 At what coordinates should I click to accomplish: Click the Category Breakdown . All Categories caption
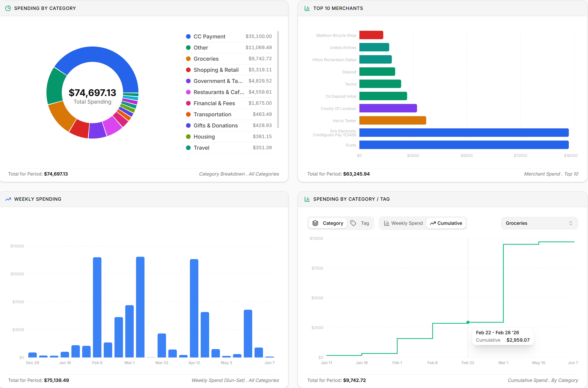239,174
